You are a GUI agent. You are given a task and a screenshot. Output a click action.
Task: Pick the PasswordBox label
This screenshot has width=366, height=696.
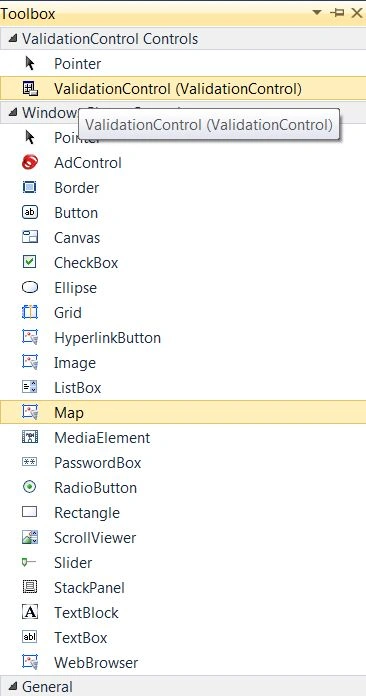98,463
